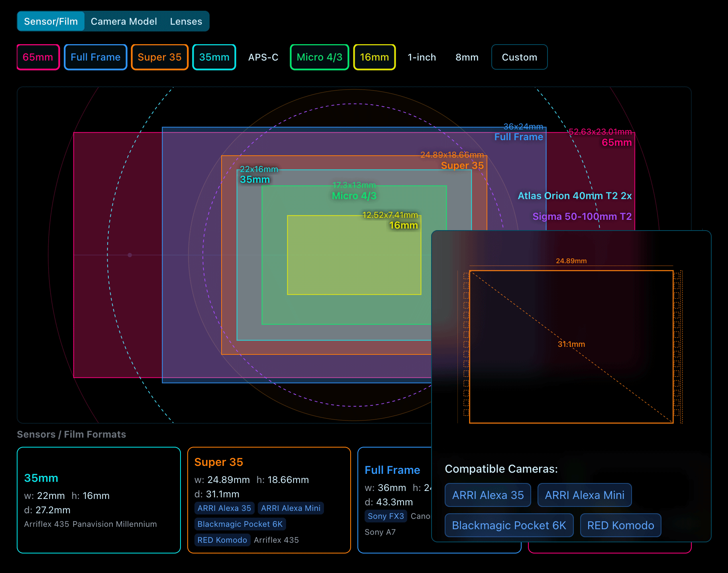Select the Blackmagic Pocket 6K camera chip

pyautogui.click(x=509, y=525)
